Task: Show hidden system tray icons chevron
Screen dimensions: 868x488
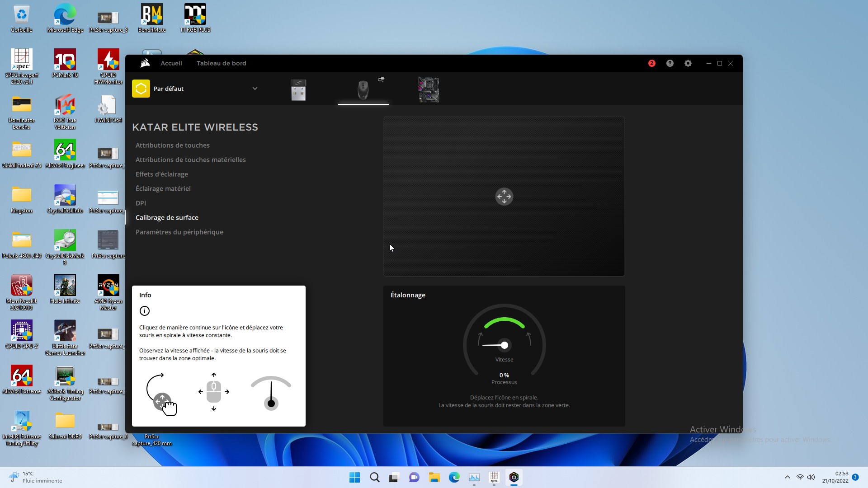Action: click(x=787, y=477)
